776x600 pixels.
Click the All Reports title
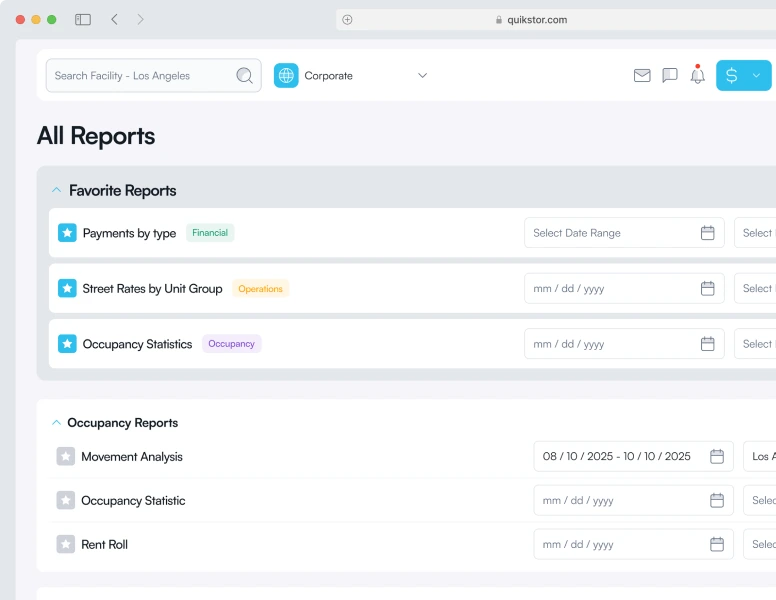tap(96, 136)
